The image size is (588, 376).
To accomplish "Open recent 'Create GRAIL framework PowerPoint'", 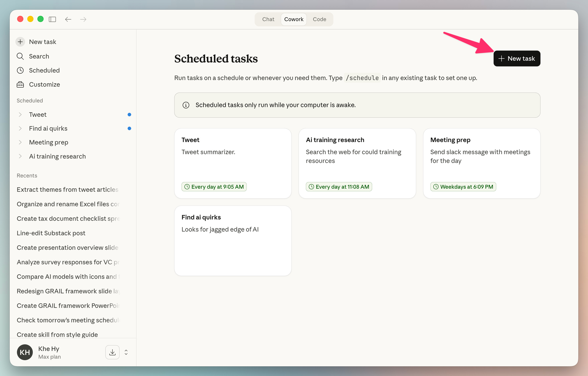I will tap(68, 305).
